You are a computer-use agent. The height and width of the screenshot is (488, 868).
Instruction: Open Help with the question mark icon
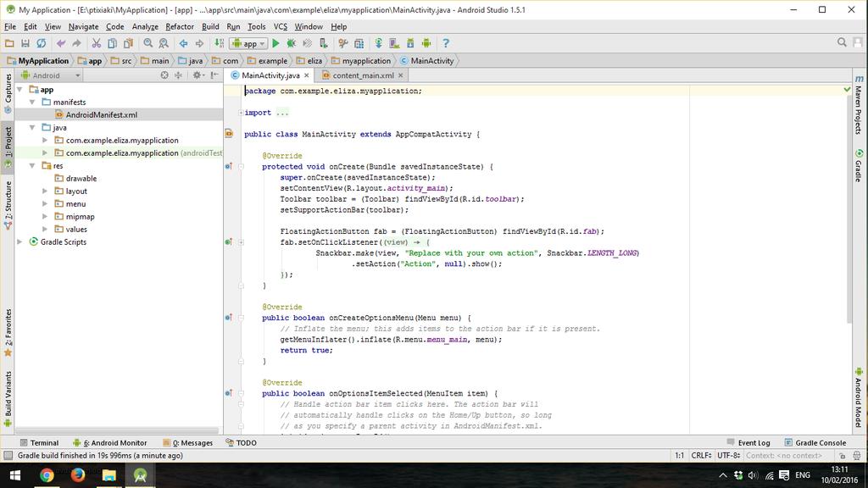446,43
